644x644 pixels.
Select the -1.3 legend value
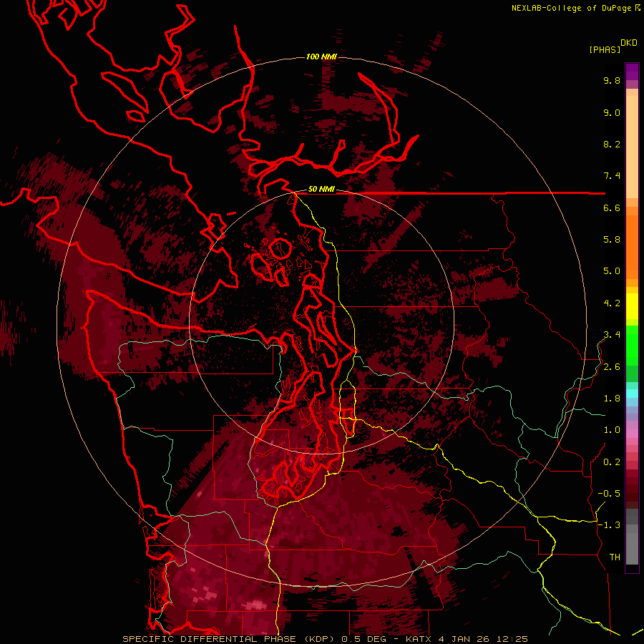tap(609, 525)
